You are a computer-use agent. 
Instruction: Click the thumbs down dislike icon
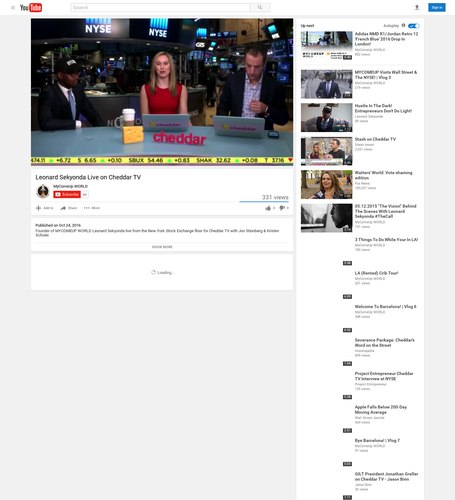(282, 208)
